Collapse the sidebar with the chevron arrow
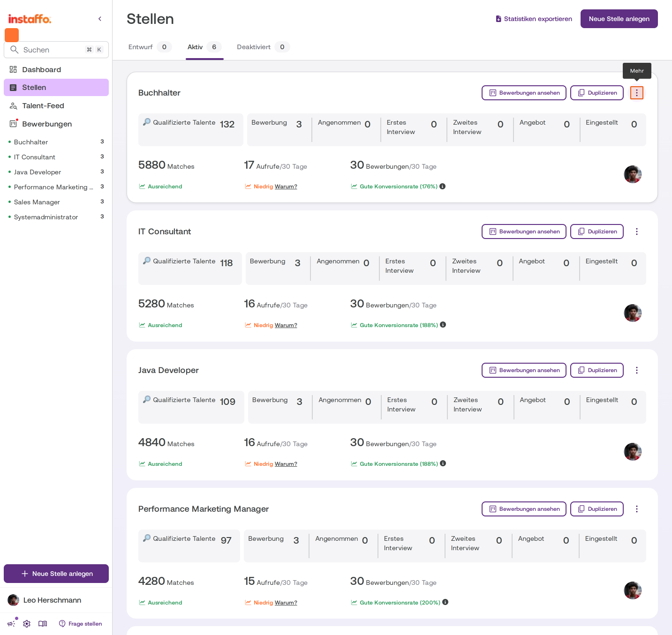 click(x=100, y=19)
